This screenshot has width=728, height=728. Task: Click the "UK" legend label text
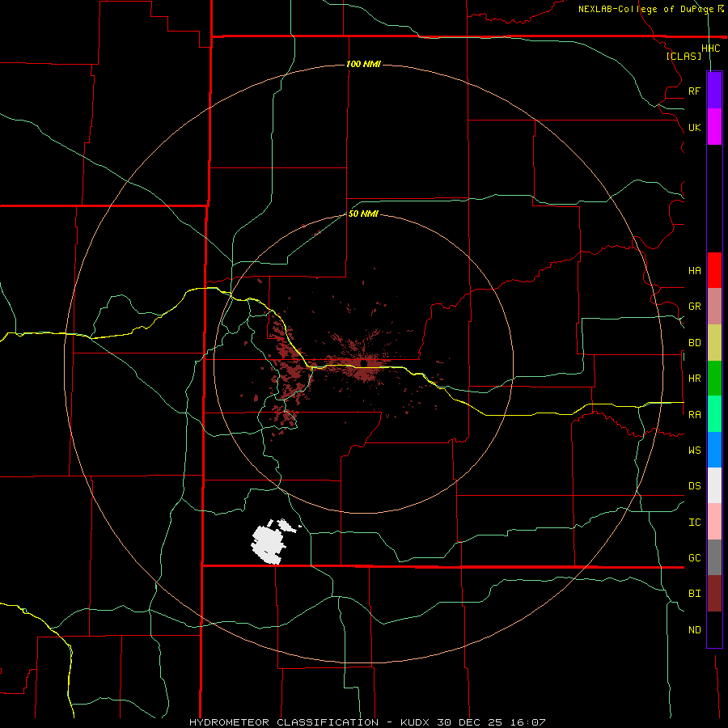coord(694,127)
